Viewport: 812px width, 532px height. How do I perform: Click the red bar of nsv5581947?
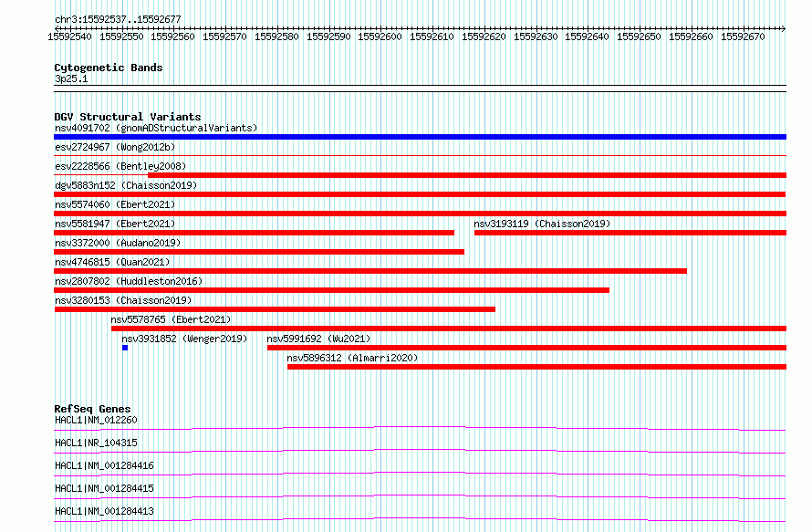pyautogui.click(x=255, y=233)
